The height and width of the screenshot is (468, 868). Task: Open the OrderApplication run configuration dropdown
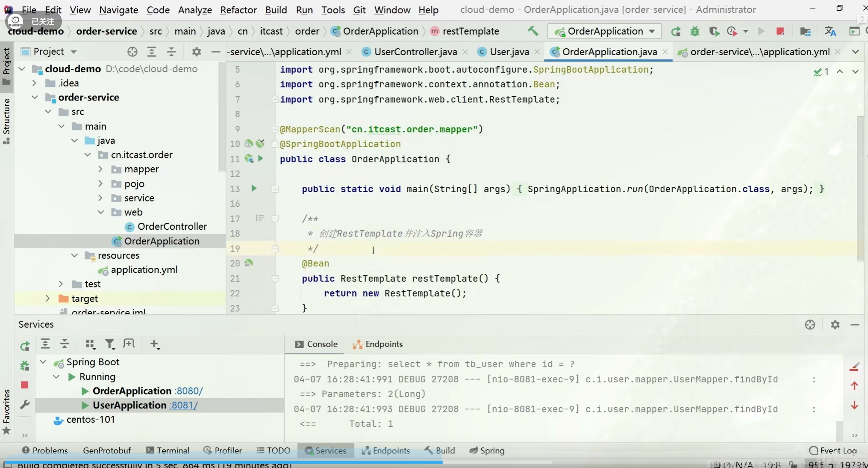pos(651,31)
